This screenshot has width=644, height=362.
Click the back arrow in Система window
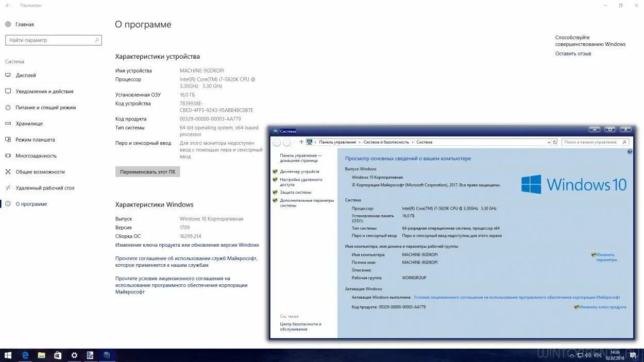click(277, 142)
